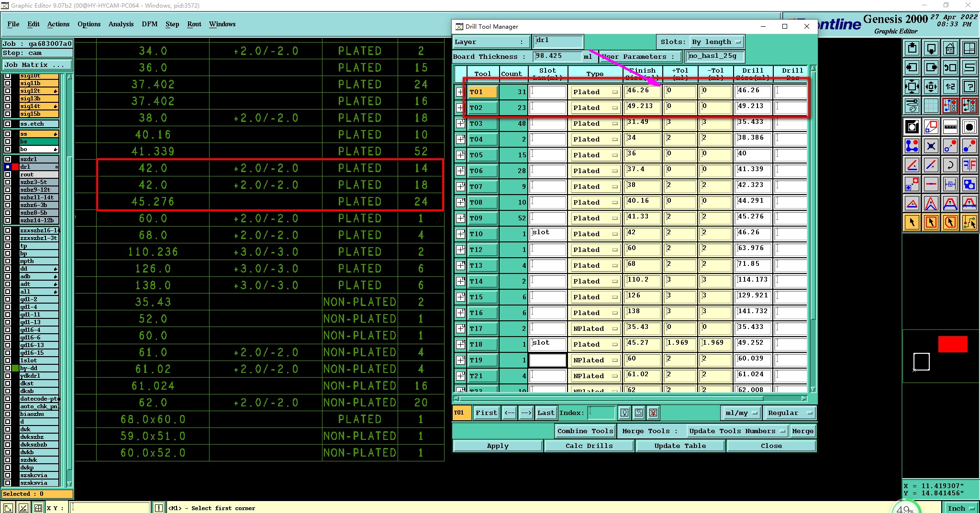The width and height of the screenshot is (980, 513).
Task: Select the polygon area select arrow tool
Action: (950, 222)
